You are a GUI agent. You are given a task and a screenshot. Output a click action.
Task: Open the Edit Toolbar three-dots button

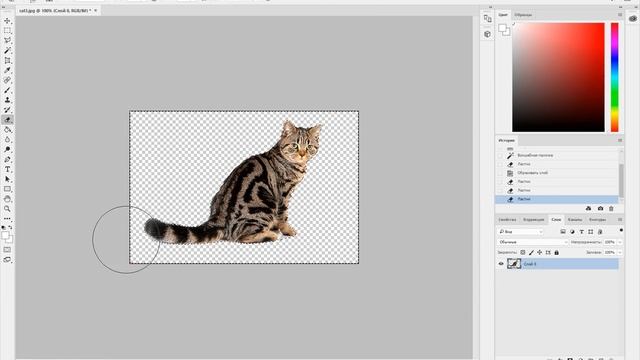pyautogui.click(x=7, y=219)
